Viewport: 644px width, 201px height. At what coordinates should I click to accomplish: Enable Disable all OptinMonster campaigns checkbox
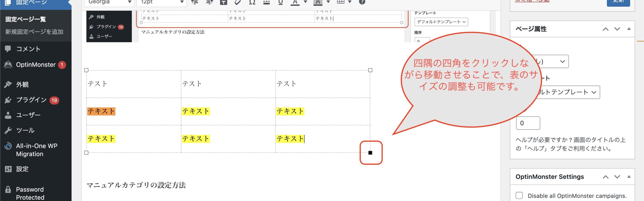519,195
